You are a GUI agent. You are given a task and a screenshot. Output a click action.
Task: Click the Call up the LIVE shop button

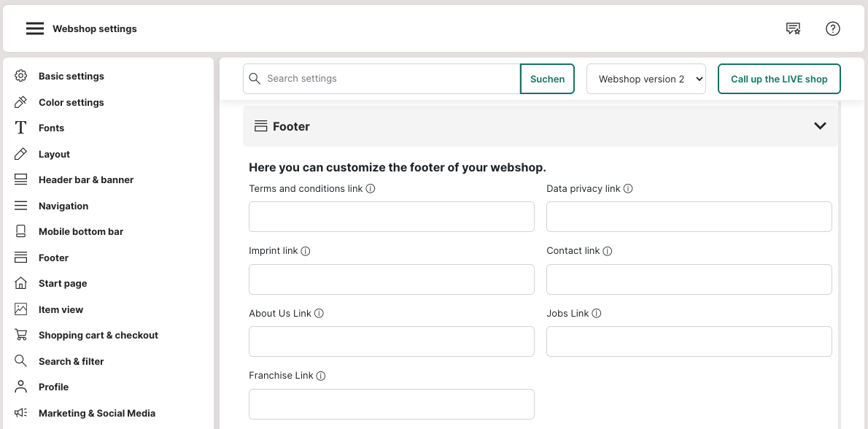point(779,79)
